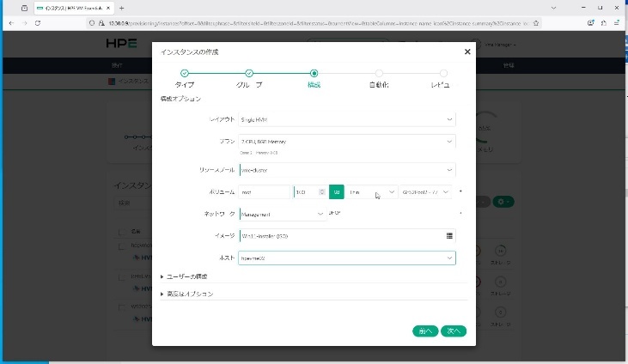Click the 前へ back button

pos(424,331)
